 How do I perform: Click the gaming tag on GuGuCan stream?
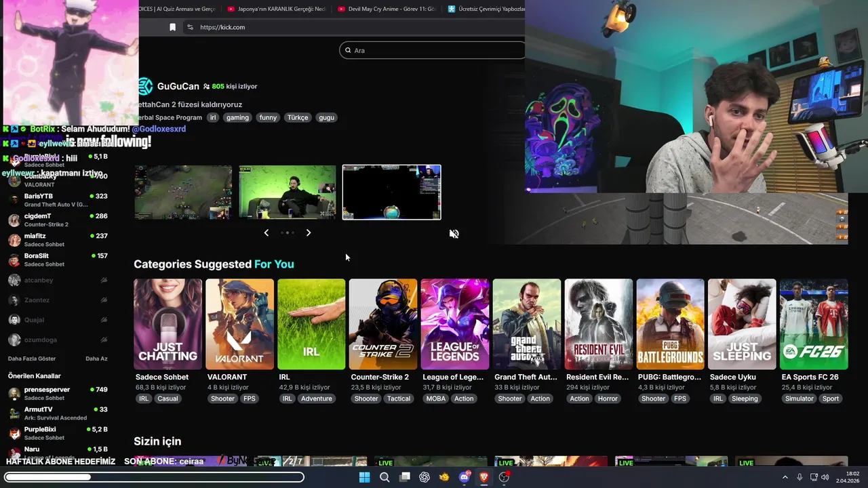click(x=237, y=117)
